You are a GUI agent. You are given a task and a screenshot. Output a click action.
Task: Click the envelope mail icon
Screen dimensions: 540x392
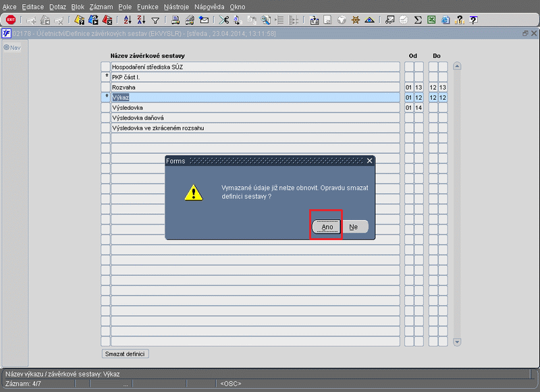(204, 20)
